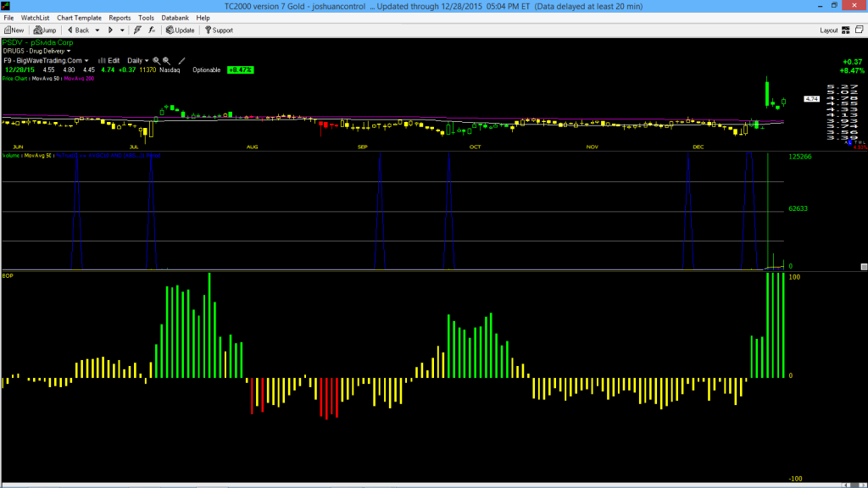Zoom in with first magnifier icon
The width and height of the screenshot is (868, 488).
pos(156,61)
